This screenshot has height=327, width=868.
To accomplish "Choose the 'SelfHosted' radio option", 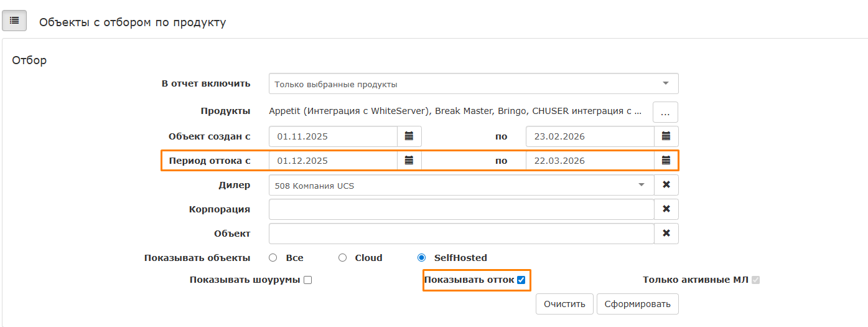I will click(421, 258).
